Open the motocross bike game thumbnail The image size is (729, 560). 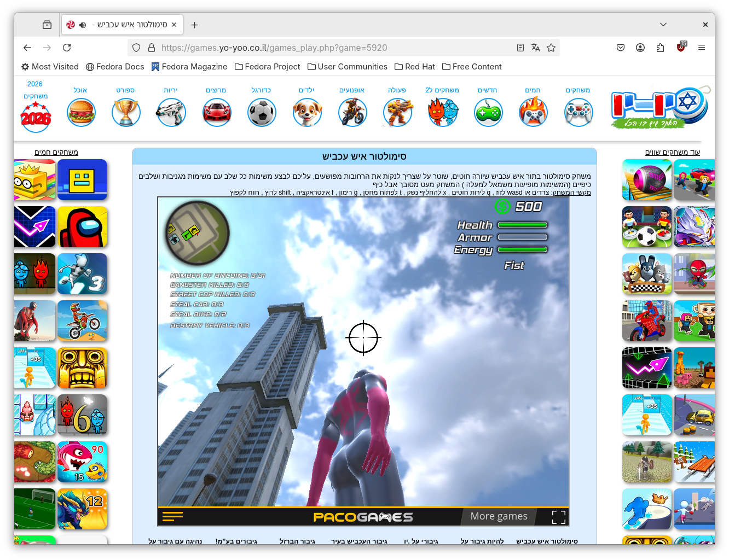(82, 321)
